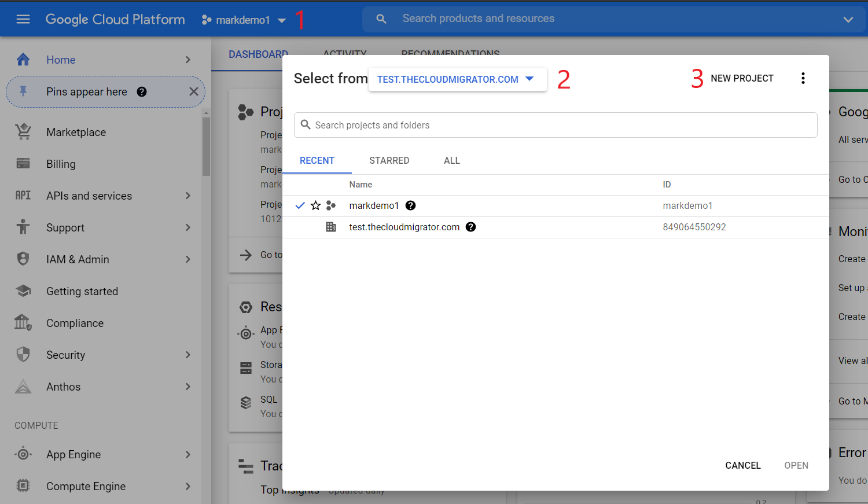Expand App Engine submenu arrow
The image size is (868, 504).
188,454
